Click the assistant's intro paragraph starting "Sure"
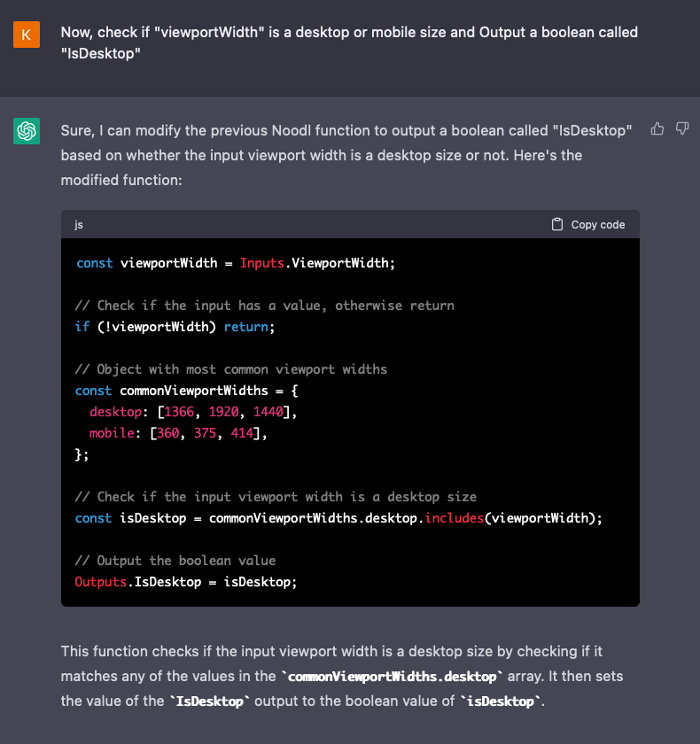The width and height of the screenshot is (700, 744). (x=346, y=155)
